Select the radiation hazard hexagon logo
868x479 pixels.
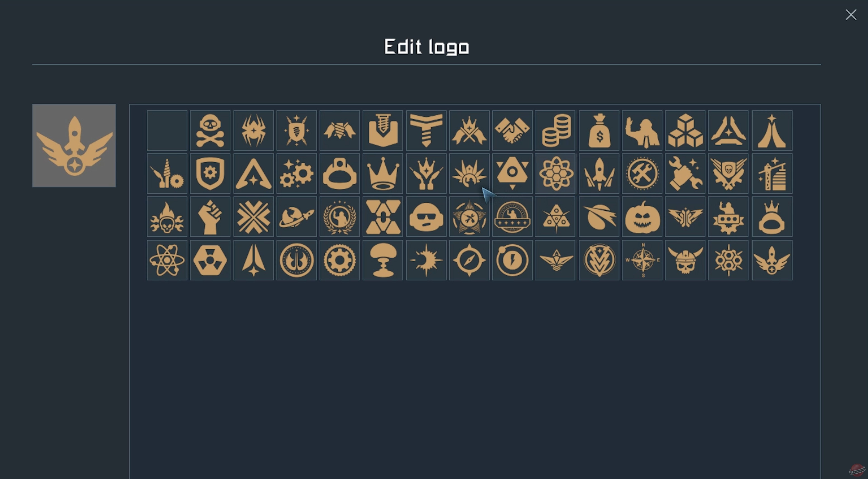(x=210, y=260)
